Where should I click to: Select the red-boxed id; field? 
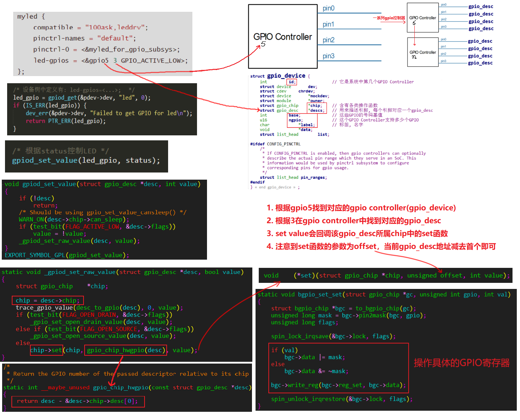pyautogui.click(x=292, y=82)
